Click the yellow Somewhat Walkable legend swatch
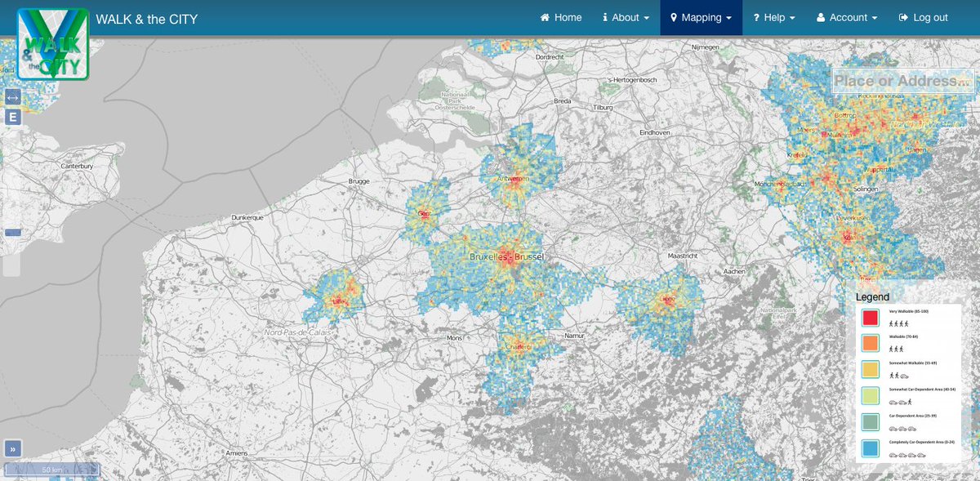Viewport: 980px width, 481px height. point(870,370)
